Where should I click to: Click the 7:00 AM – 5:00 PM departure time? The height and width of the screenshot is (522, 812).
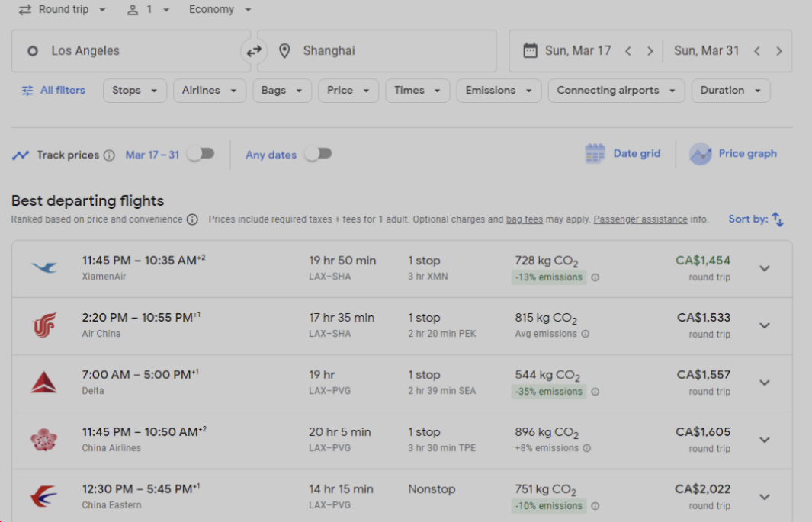click(x=140, y=374)
